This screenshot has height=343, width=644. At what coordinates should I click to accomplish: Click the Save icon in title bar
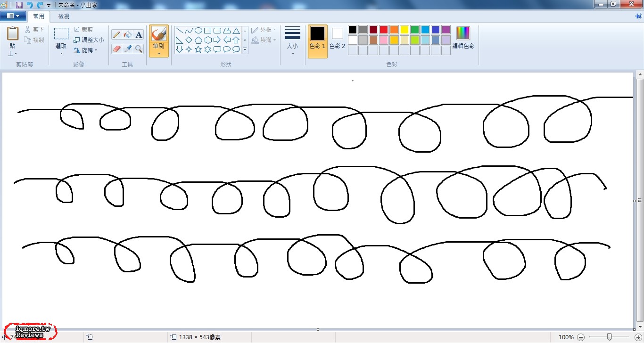[19, 4]
